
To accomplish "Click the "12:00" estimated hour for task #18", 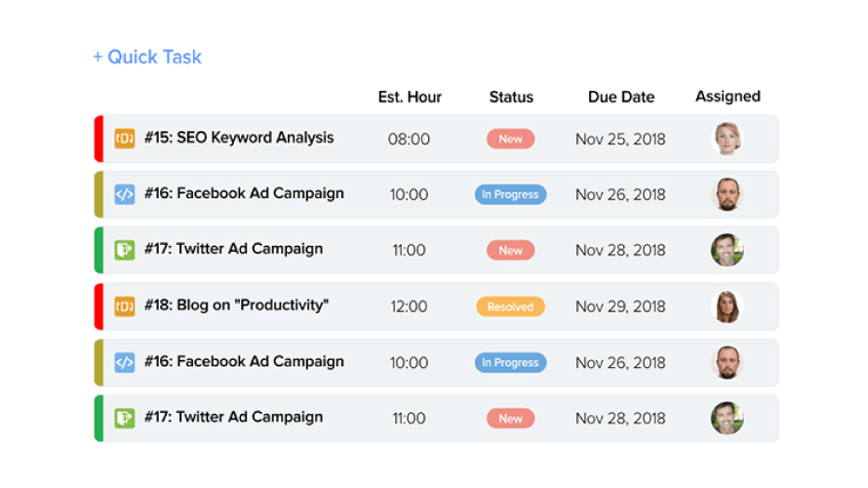I will [x=409, y=306].
